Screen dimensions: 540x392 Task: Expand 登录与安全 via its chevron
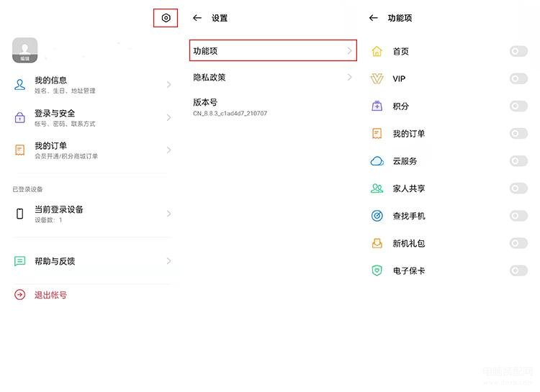point(168,117)
